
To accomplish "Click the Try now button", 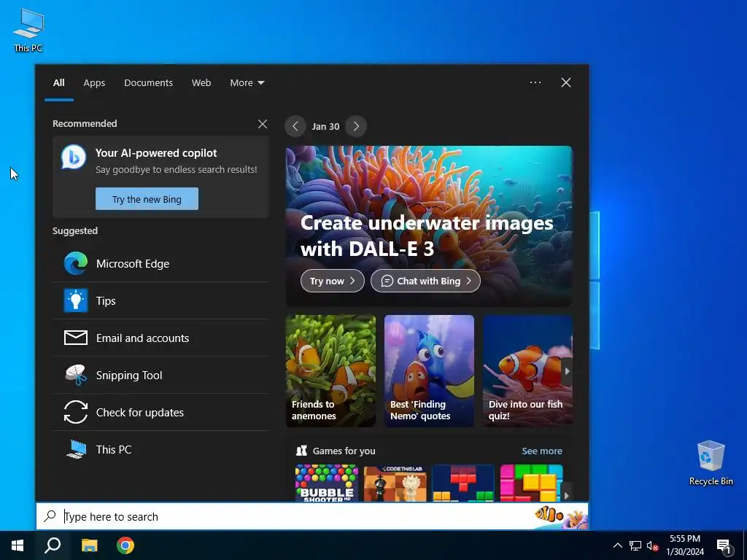I will (332, 281).
